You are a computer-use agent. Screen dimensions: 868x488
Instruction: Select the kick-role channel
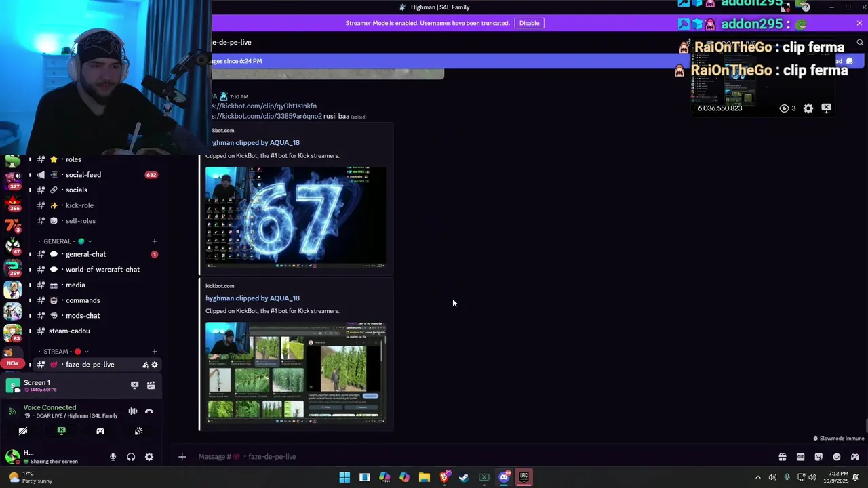pos(79,205)
